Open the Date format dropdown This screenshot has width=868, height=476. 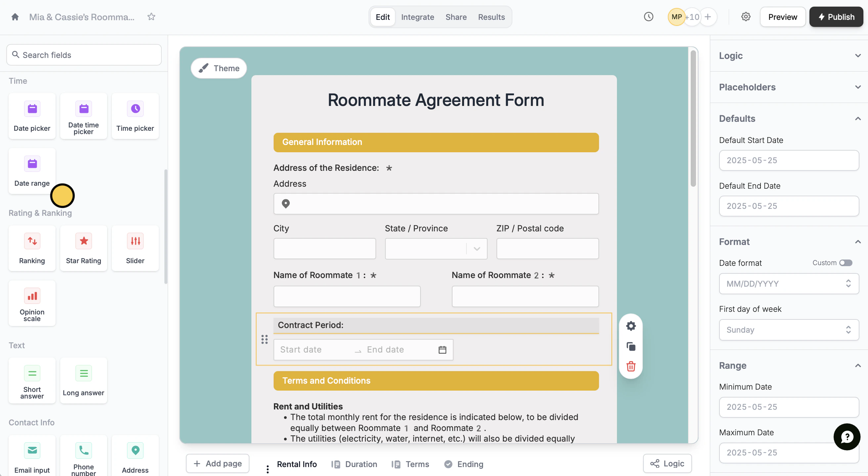(789, 283)
